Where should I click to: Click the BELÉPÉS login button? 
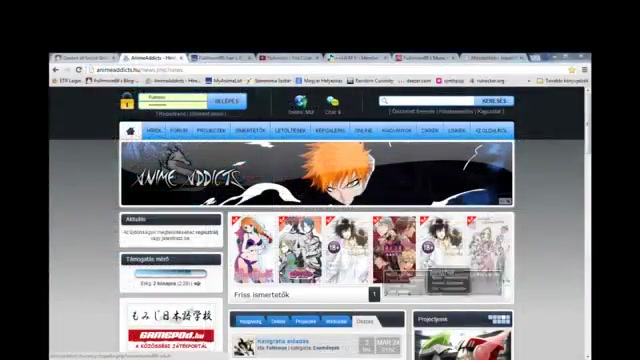tap(227, 101)
